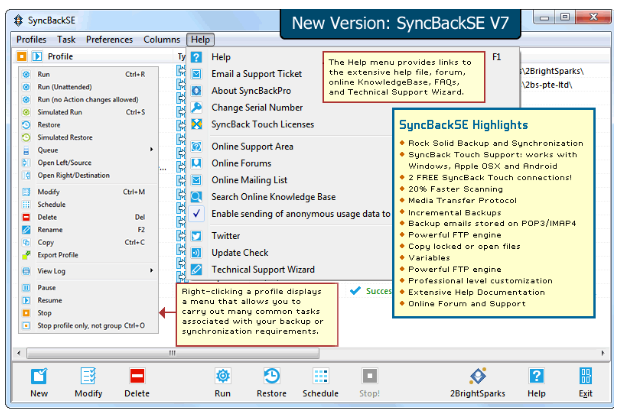Click the Help menu in menu bar
The image size is (619, 413).
click(201, 39)
